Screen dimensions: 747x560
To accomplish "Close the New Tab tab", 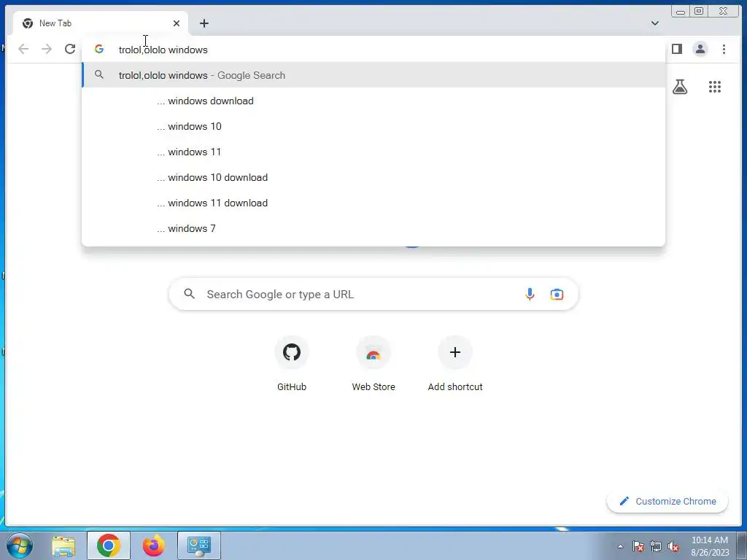I will [x=177, y=23].
